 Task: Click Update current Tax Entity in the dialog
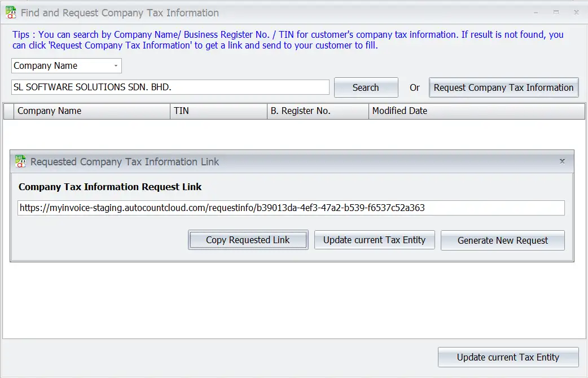pyautogui.click(x=374, y=240)
